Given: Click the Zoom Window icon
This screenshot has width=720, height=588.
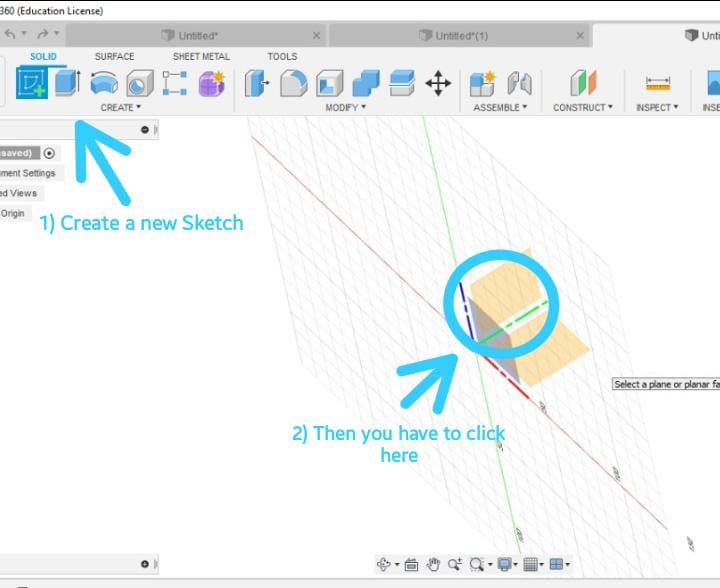Looking at the screenshot, I should click(455, 564).
